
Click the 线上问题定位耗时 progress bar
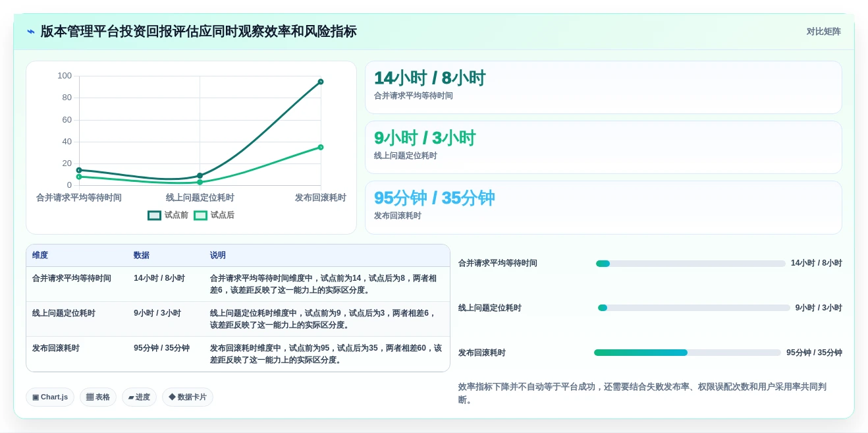coord(693,308)
